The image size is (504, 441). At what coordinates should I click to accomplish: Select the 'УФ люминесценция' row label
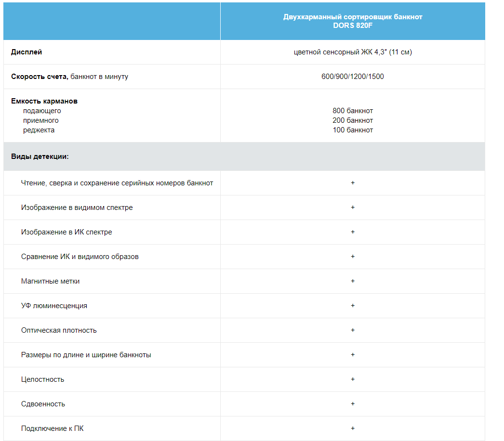54,306
